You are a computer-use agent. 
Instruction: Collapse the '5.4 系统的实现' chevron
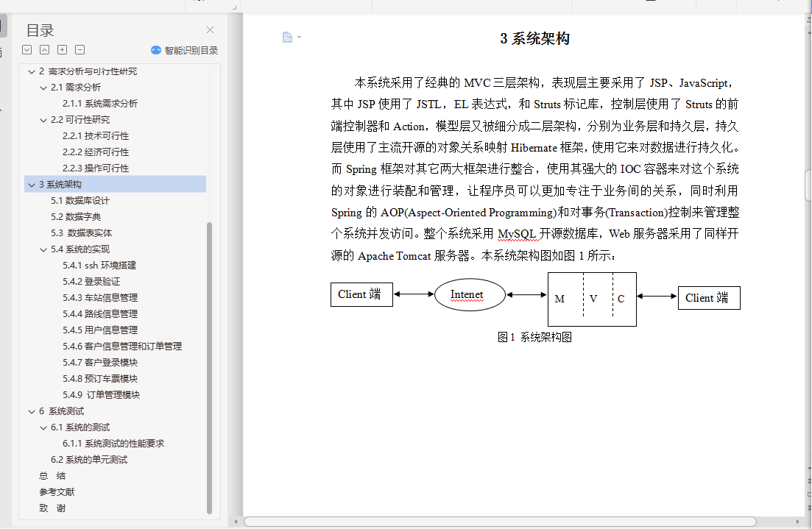[x=43, y=249]
